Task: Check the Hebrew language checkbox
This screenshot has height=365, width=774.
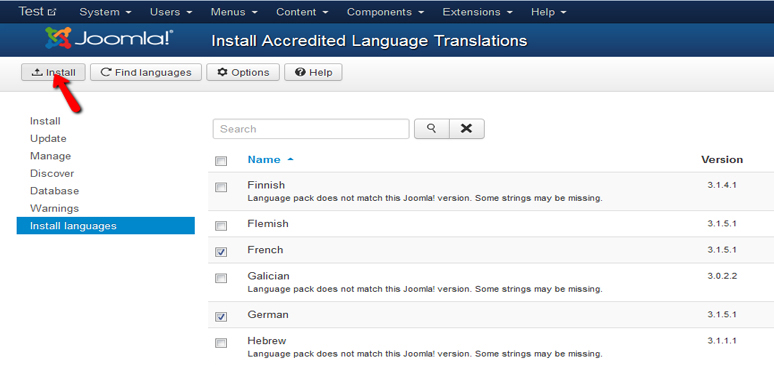Action: (221, 343)
